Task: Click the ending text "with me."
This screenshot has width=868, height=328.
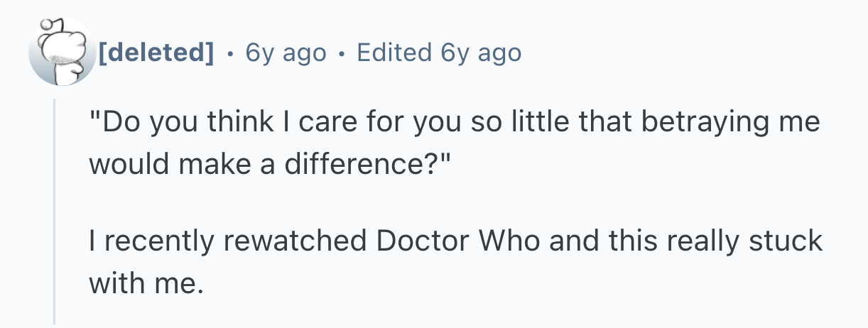Action: coord(146,283)
